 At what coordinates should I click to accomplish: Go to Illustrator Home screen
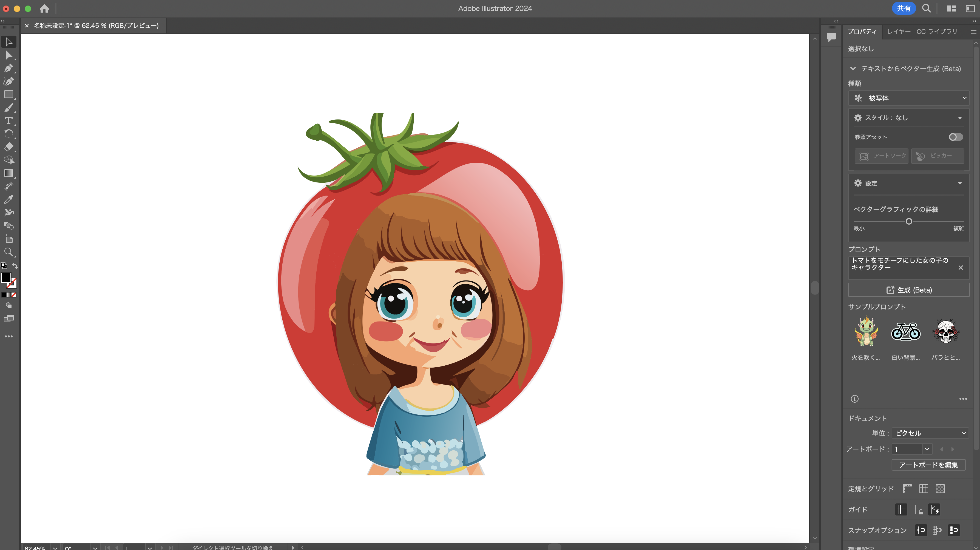pos(44,8)
